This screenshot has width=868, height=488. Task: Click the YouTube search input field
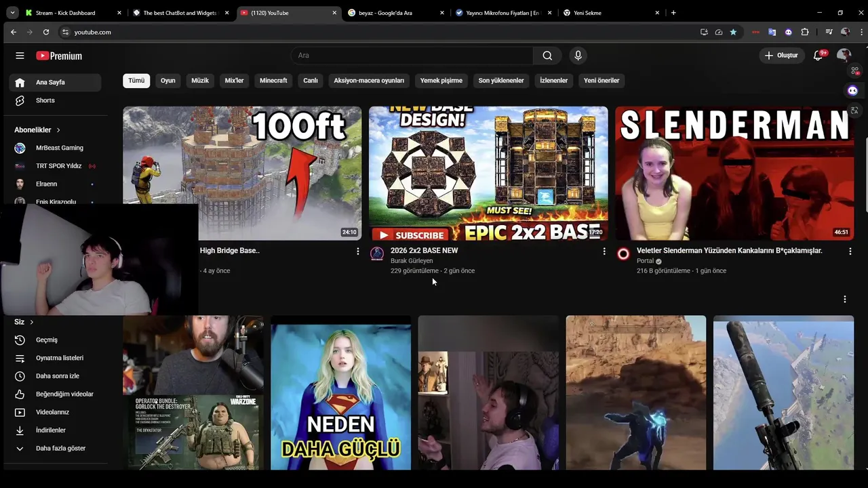pyautogui.click(x=412, y=56)
